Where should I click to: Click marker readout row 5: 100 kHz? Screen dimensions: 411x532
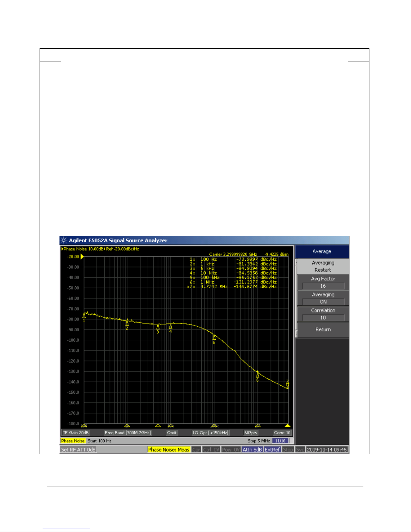233,278
